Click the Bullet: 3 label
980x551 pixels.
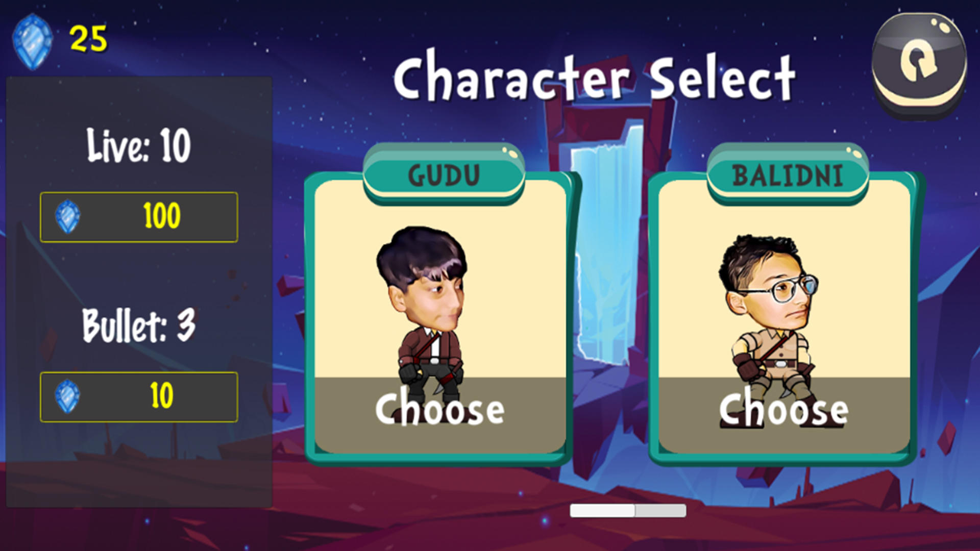point(139,325)
